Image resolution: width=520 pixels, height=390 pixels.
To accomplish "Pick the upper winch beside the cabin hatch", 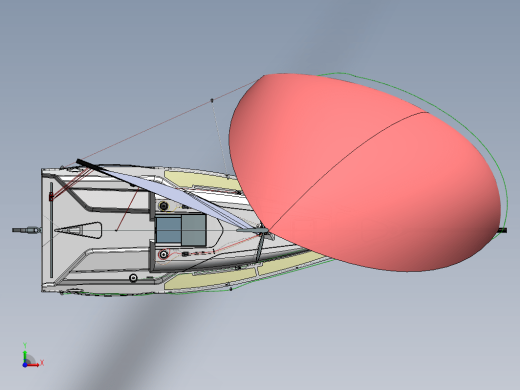I will [x=164, y=206].
